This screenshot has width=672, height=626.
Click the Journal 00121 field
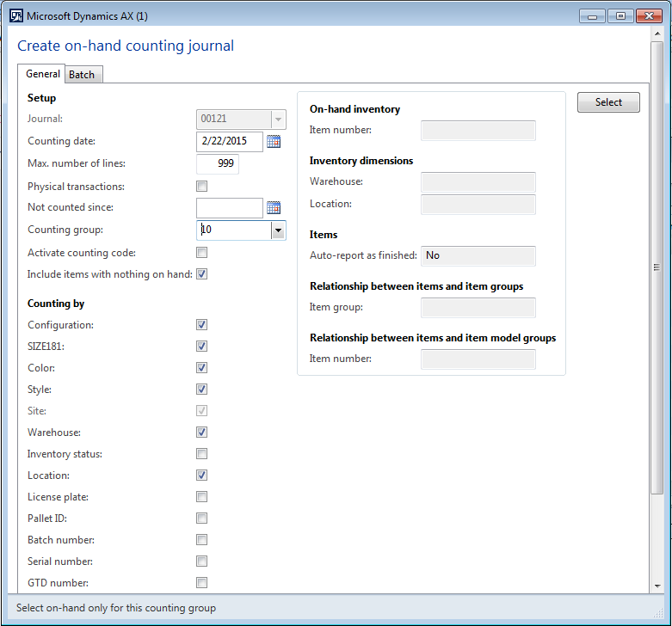[x=234, y=120]
